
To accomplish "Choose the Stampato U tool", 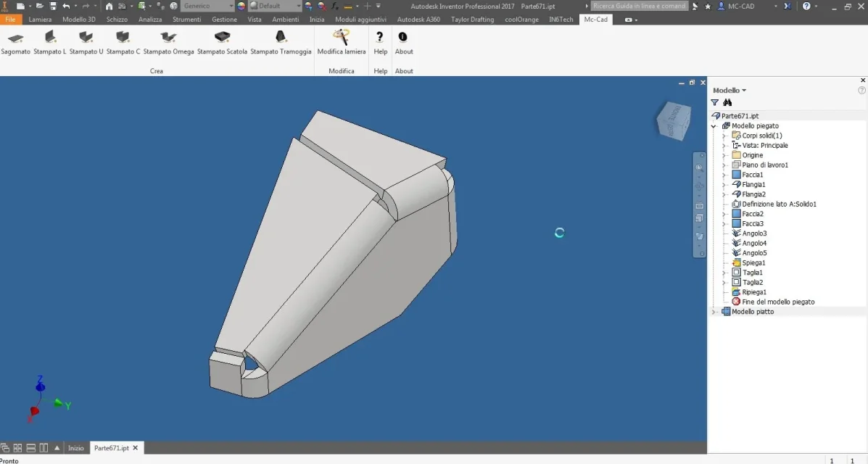I will [86, 43].
